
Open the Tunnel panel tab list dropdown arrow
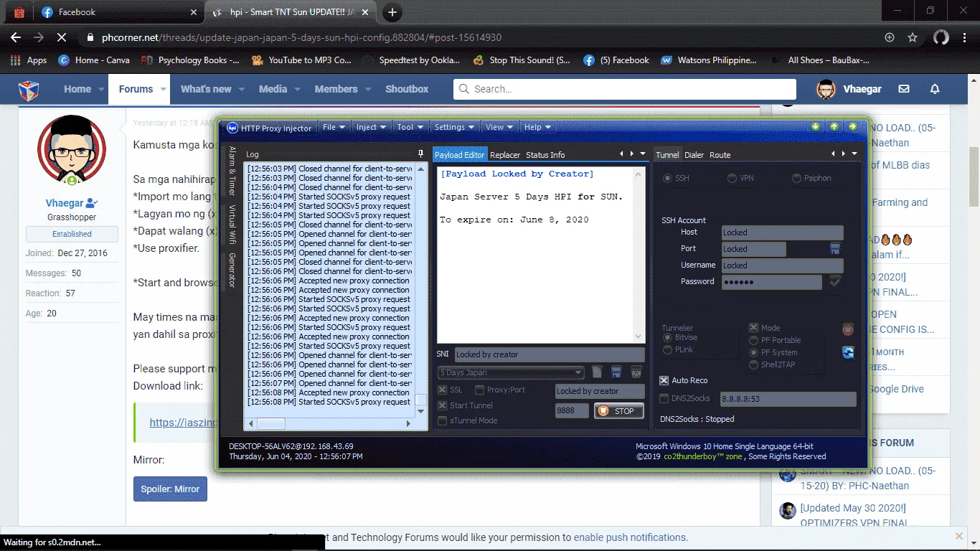coord(854,154)
